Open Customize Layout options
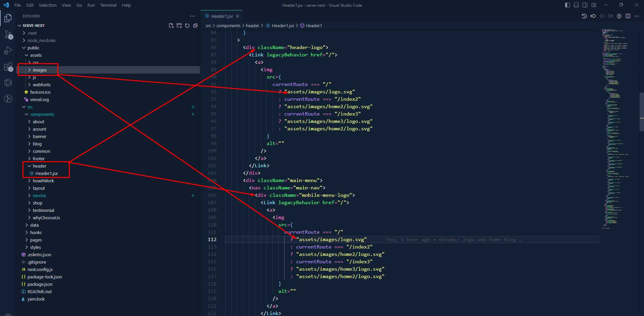The height and width of the screenshot is (316, 644). click(x=594, y=5)
